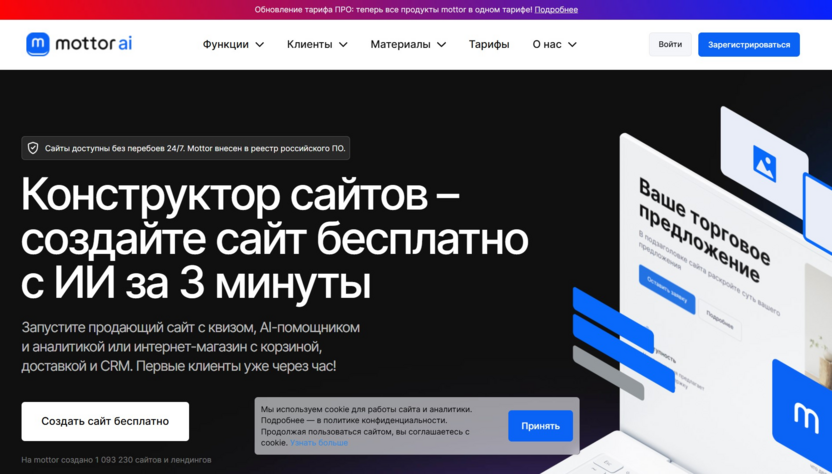Viewport: 832px width, 474px height.
Task: Accept cookies with the Принять button
Action: (540, 426)
